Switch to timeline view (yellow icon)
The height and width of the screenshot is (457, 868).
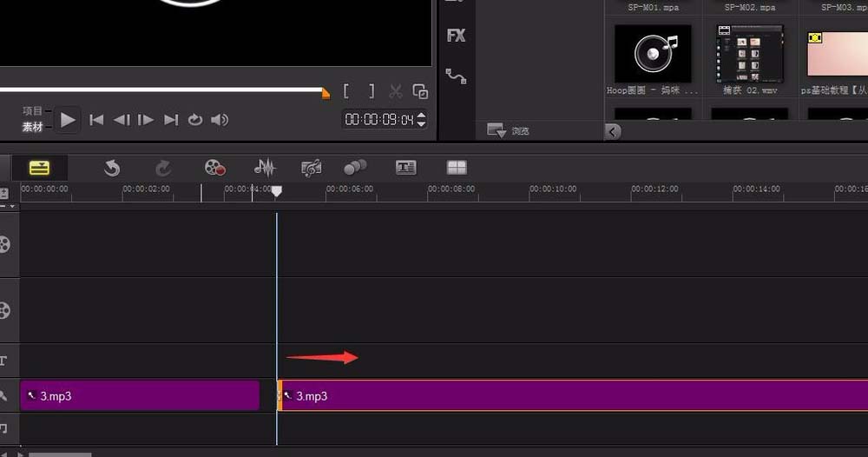point(39,168)
